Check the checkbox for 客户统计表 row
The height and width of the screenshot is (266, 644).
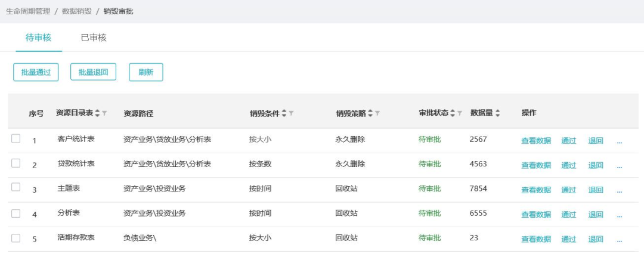pos(16,139)
